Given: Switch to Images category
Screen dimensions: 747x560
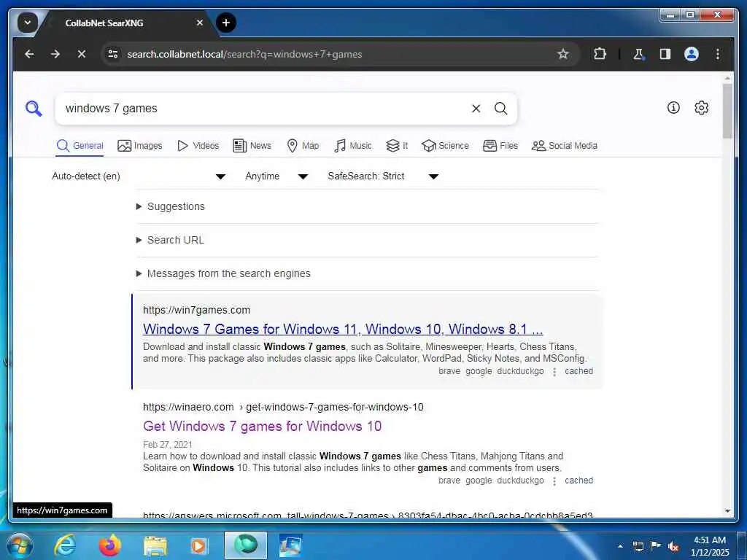Looking at the screenshot, I should (x=139, y=146).
